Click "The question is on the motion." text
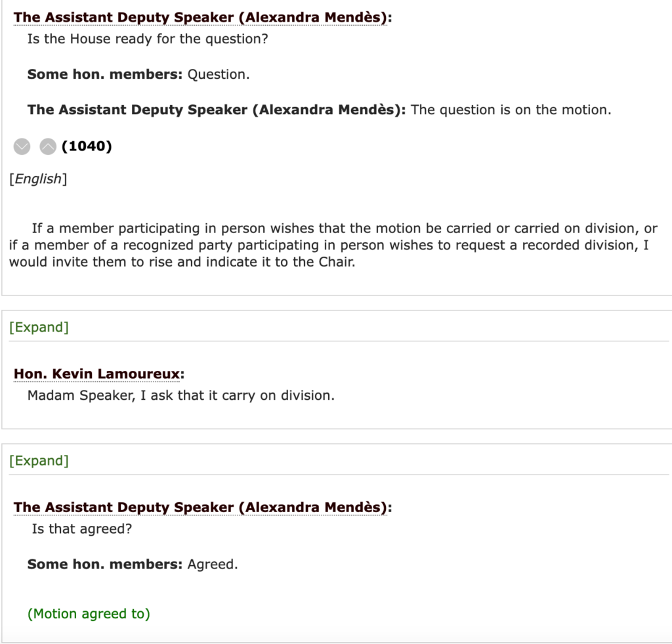Viewport: 672px width, 644px height. (511, 110)
